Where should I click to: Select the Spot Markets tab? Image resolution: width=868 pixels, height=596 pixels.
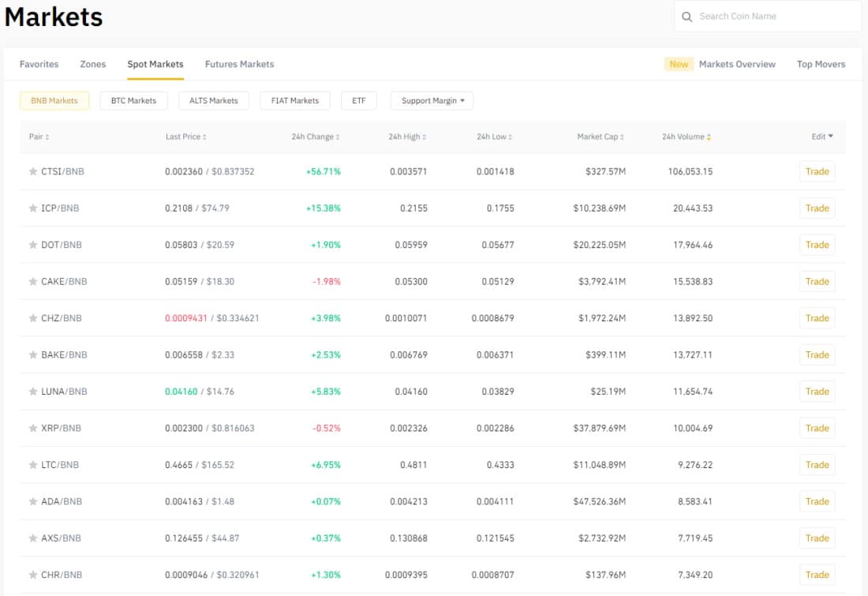155,64
